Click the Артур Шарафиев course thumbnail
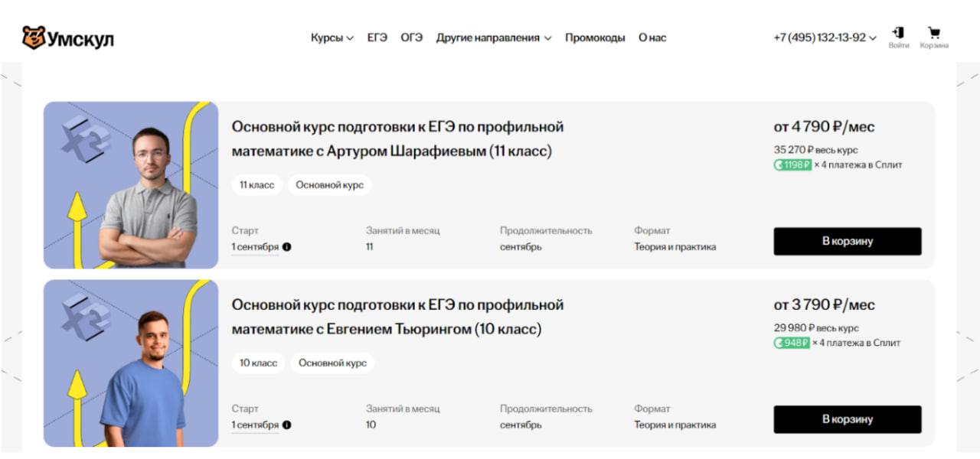Image resolution: width=980 pixels, height=459 pixels. [131, 185]
